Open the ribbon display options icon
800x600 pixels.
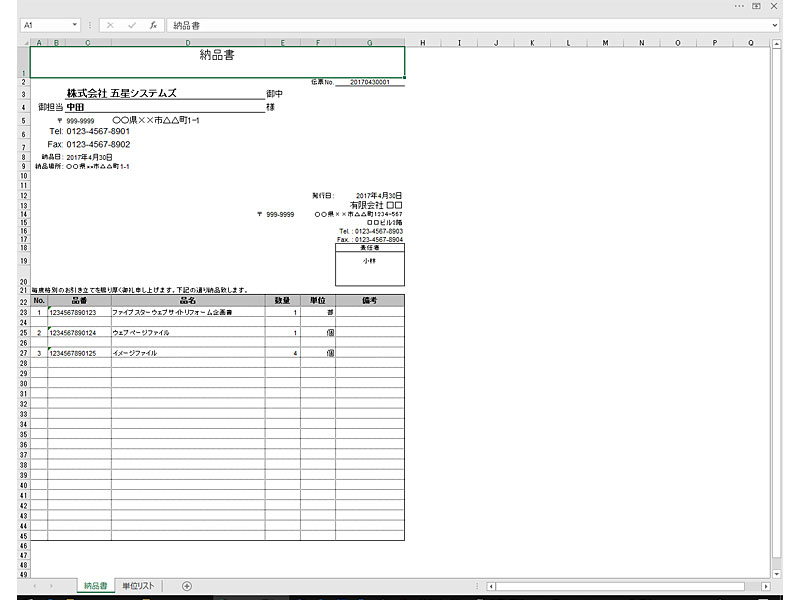(x=756, y=6)
